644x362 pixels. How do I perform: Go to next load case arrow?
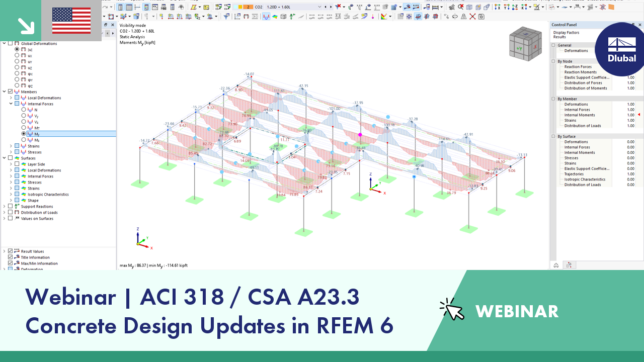click(331, 7)
